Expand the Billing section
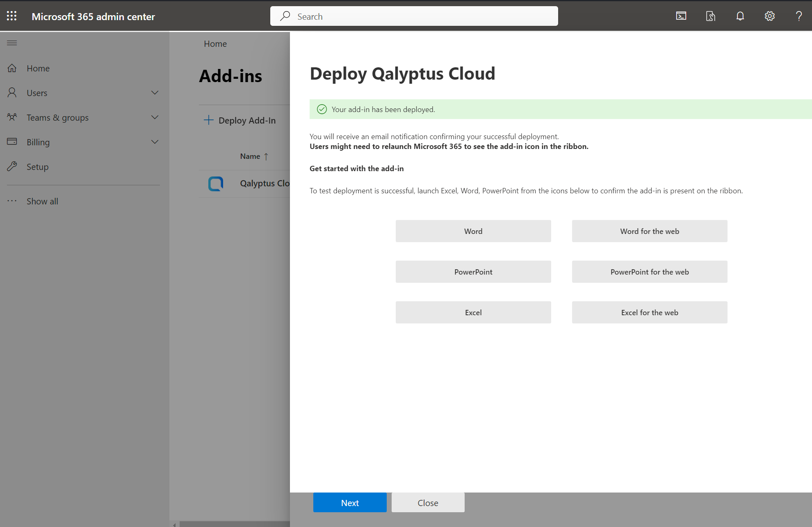The image size is (812, 527). click(x=155, y=142)
